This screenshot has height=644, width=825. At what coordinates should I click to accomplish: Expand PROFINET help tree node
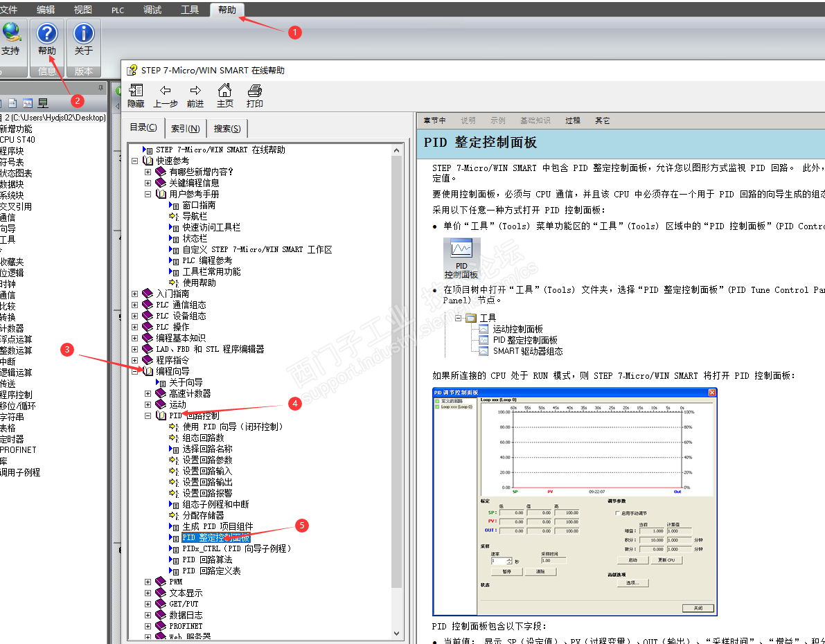tap(148, 626)
